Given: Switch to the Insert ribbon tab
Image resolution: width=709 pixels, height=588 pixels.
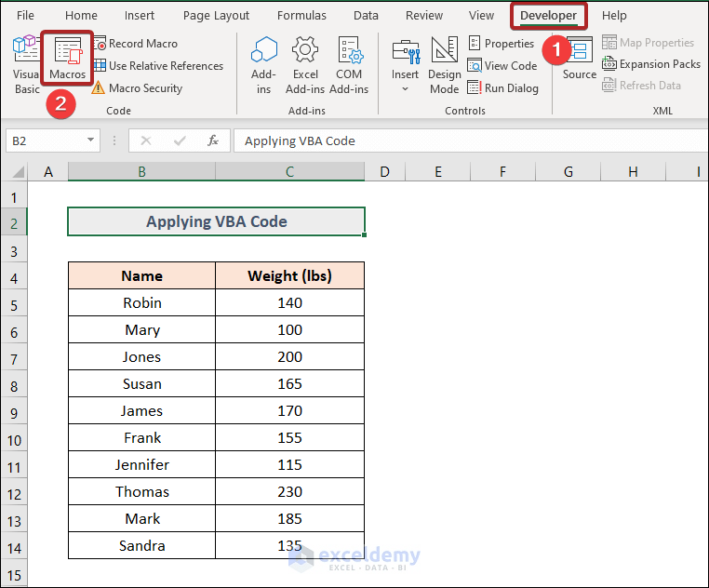Looking at the screenshot, I should [x=140, y=16].
